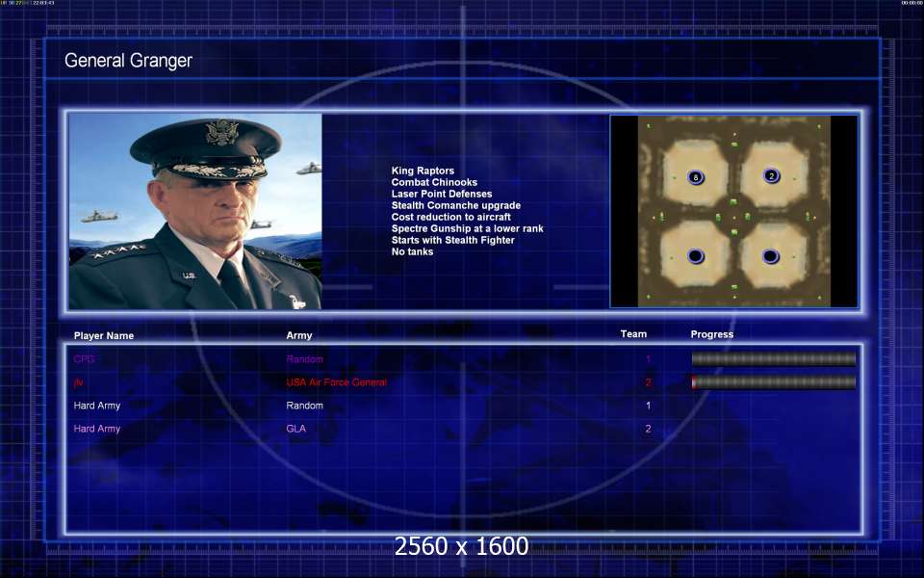Click the CPG player name
The width and height of the screenshot is (924, 578).
84,359
